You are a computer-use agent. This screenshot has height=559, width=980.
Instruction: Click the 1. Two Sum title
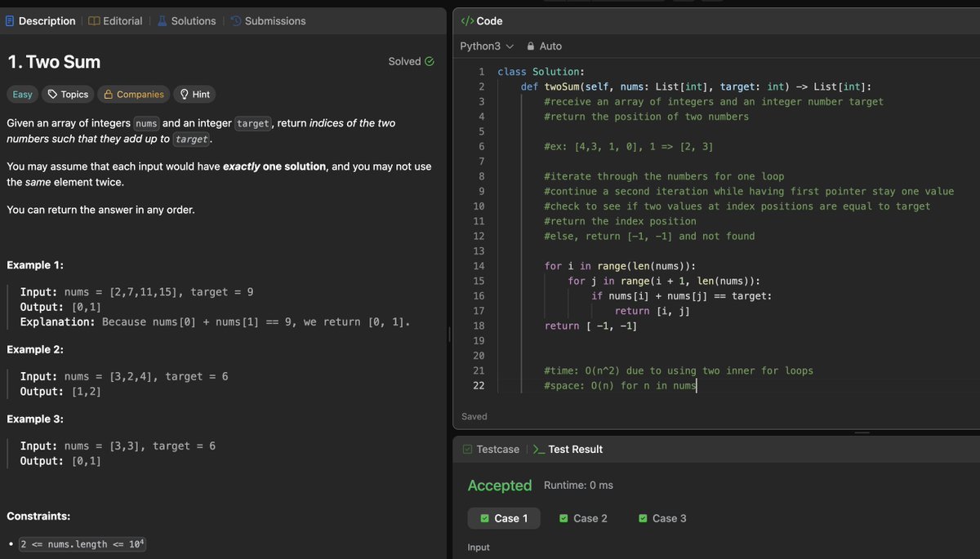(x=54, y=62)
